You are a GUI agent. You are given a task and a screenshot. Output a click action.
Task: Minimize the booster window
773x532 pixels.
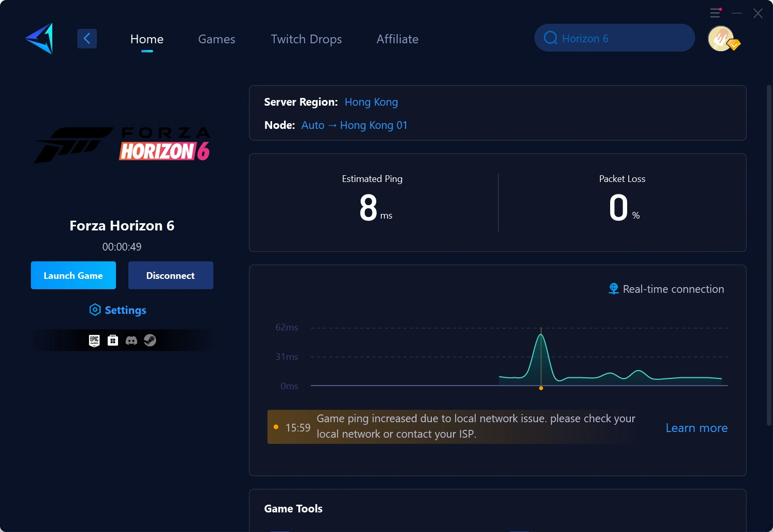tap(737, 13)
